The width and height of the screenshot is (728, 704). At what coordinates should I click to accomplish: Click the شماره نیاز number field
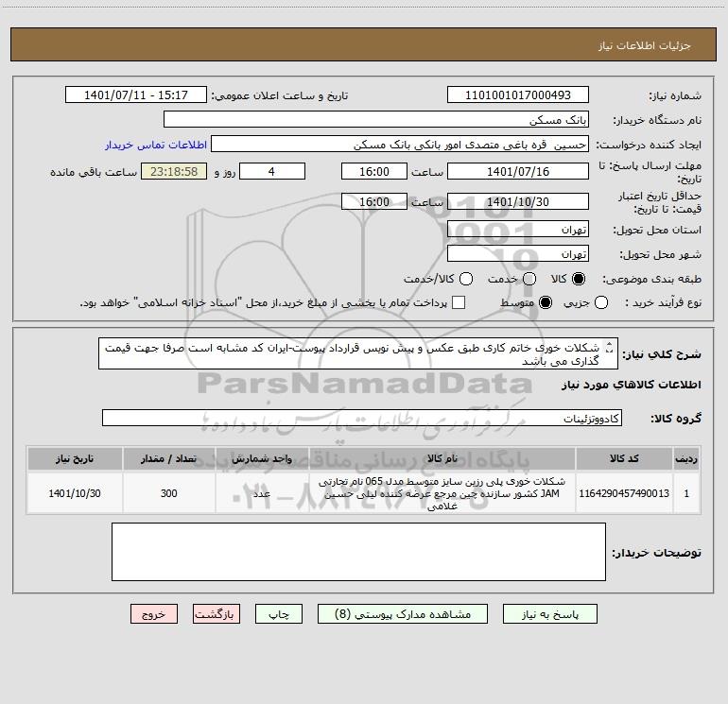coord(518,95)
